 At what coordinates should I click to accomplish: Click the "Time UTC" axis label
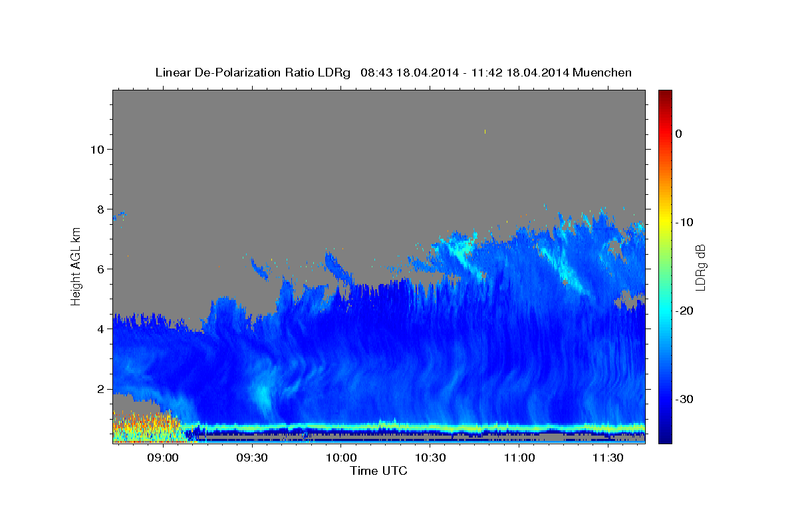[378, 471]
